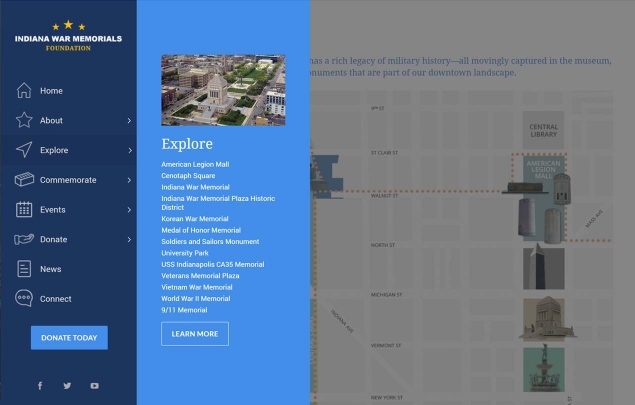Open the Veterans Memorial Plaza link
Screen dimensions: 635x405
coord(200,275)
